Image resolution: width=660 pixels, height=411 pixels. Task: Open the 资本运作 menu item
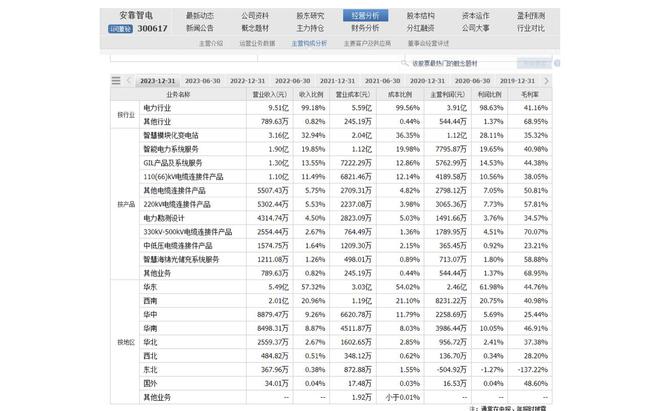point(476,16)
